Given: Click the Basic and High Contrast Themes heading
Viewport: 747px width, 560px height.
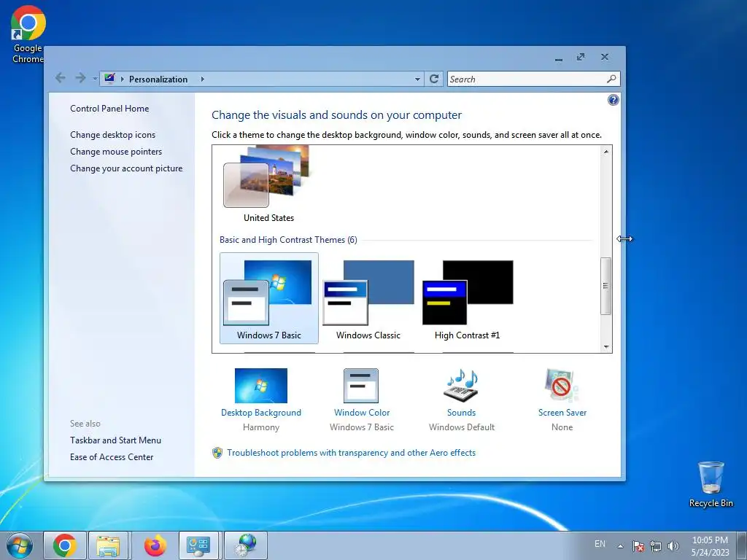Looking at the screenshot, I should click(x=288, y=240).
